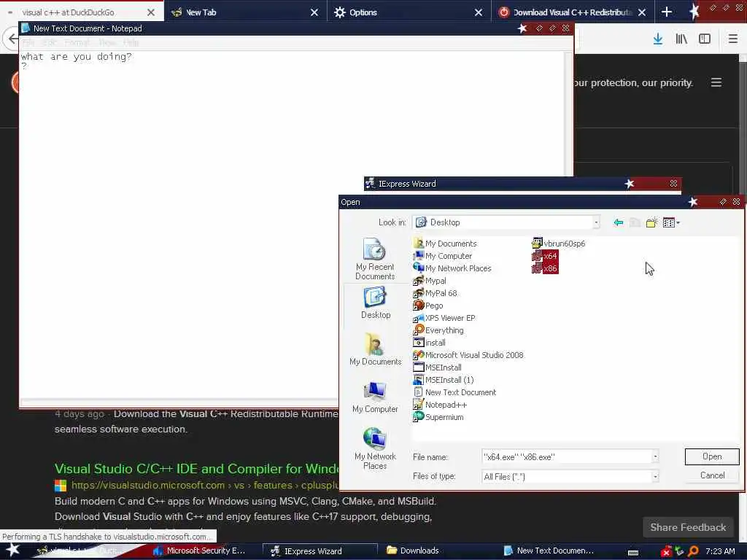747x560 pixels.
Task: Select Supermium shortcut
Action: 438,416
